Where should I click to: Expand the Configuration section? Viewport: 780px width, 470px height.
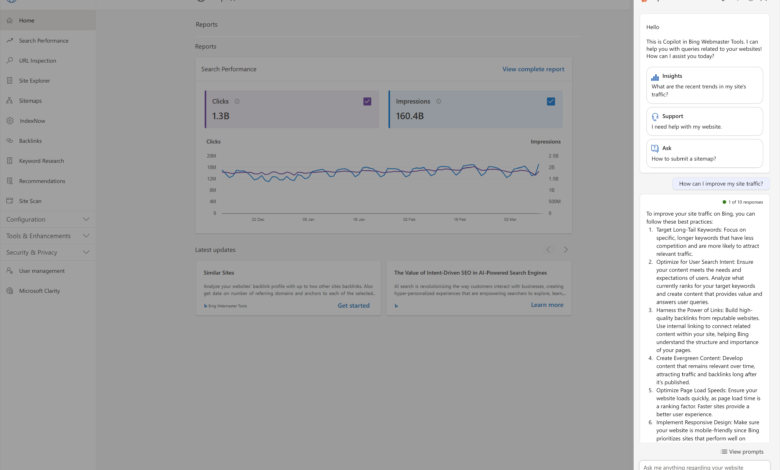[x=48, y=219]
